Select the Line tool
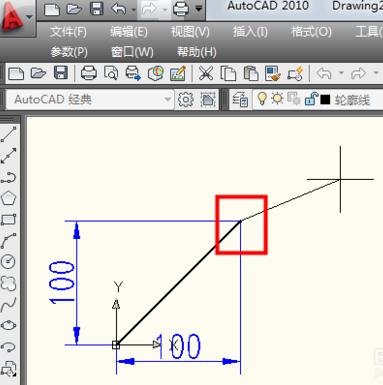This screenshot has width=383, height=385. point(9,134)
